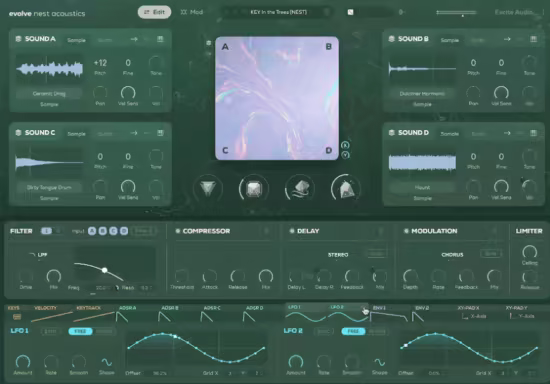This screenshot has width=550, height=384.
Task: Toggle filter input C
Action: coord(113,231)
